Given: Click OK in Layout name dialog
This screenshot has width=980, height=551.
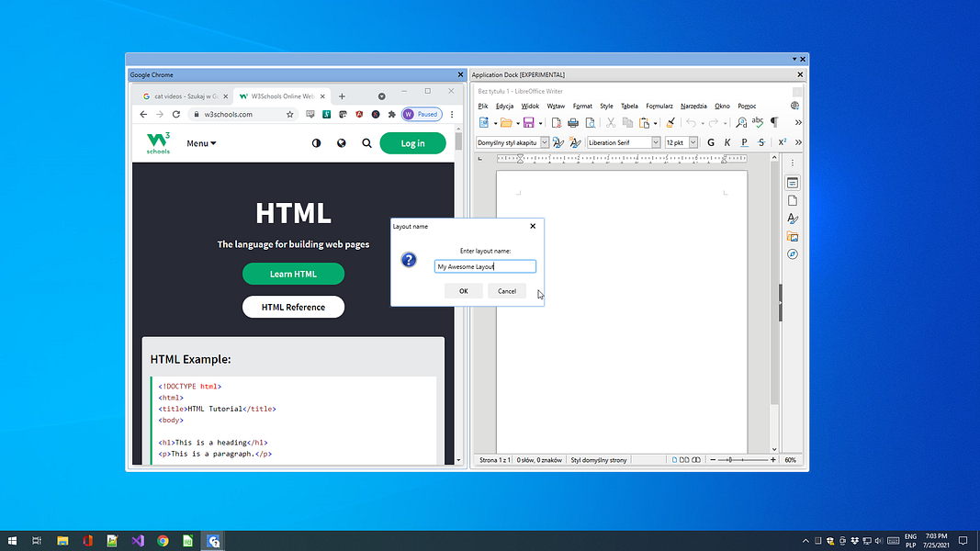Looking at the screenshot, I should 464,291.
